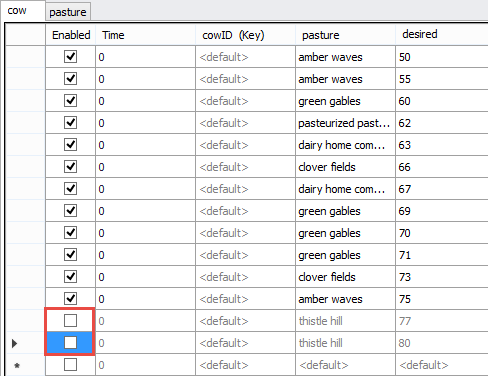Select the desired value 62
Image resolution: width=488 pixels, height=376 pixels.
click(x=405, y=123)
